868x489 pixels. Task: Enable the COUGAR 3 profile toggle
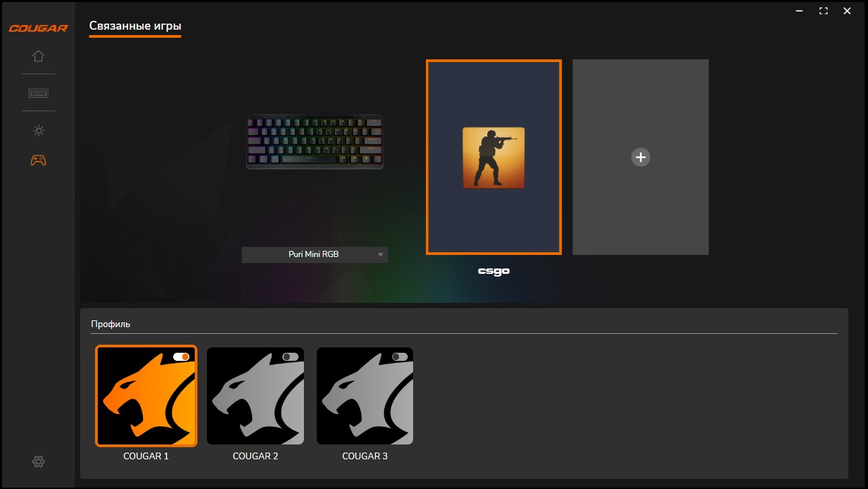point(400,357)
